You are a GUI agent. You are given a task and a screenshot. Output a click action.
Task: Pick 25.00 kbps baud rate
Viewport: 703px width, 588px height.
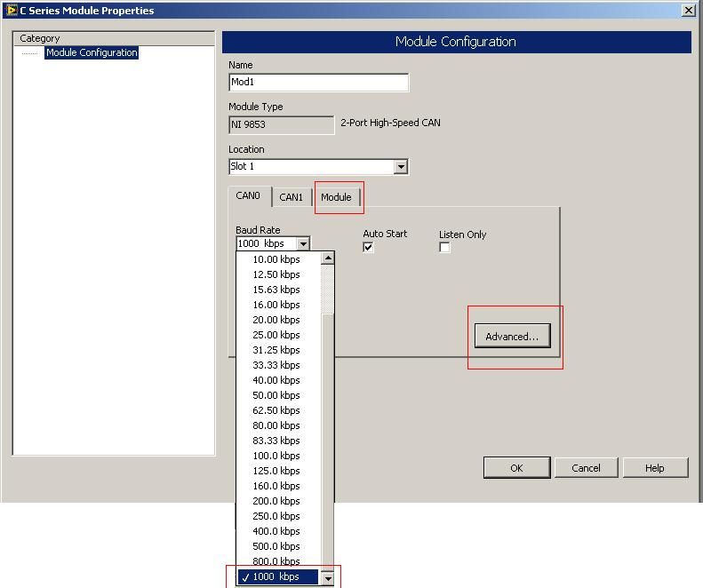(278, 335)
